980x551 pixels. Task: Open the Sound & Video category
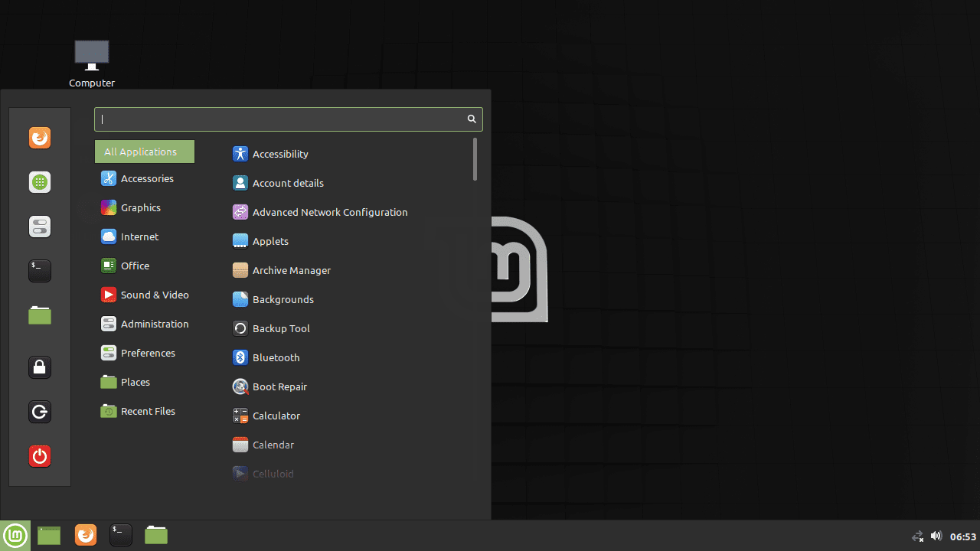(x=154, y=295)
